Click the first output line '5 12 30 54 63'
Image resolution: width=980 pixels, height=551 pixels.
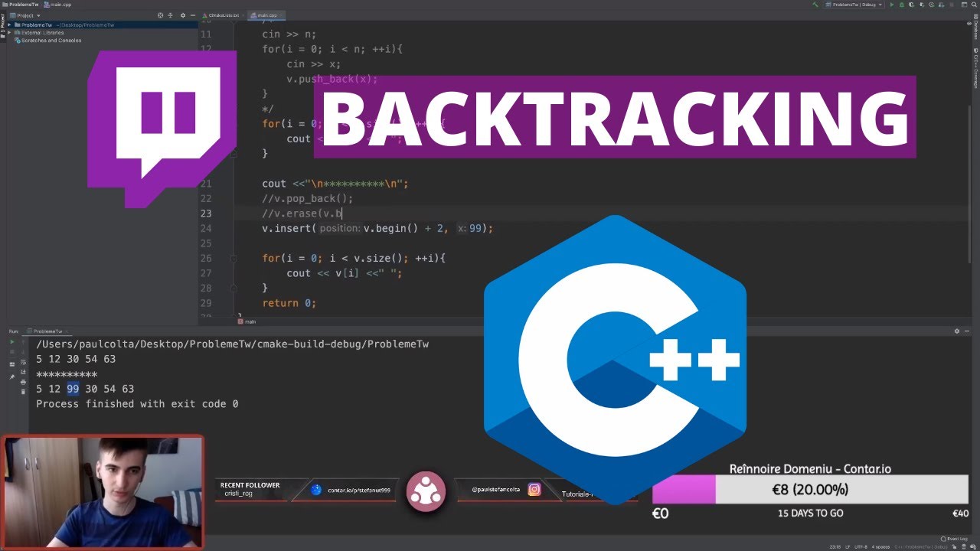coord(76,359)
